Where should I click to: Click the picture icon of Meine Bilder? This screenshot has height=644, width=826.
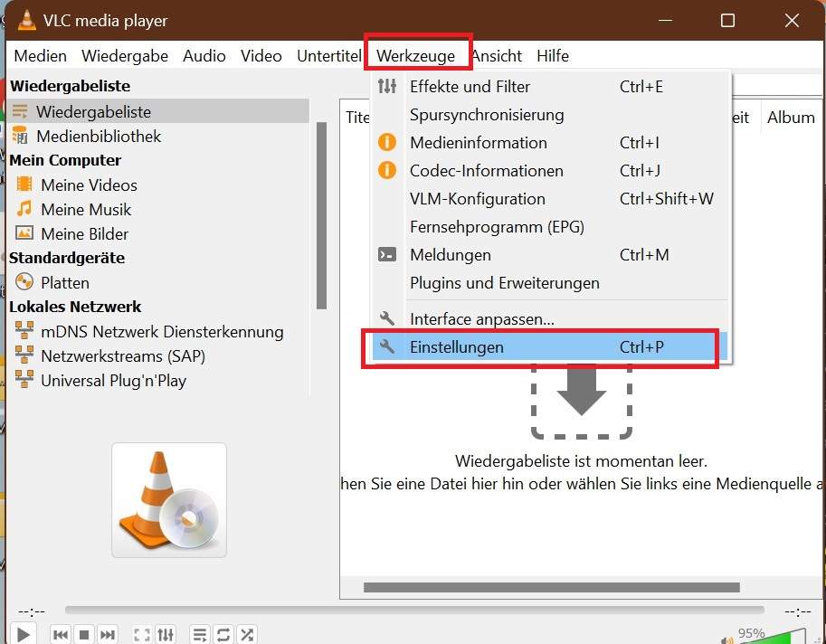pos(24,232)
